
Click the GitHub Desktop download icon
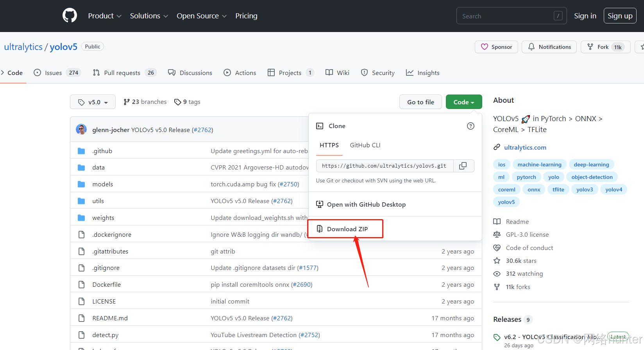point(320,204)
